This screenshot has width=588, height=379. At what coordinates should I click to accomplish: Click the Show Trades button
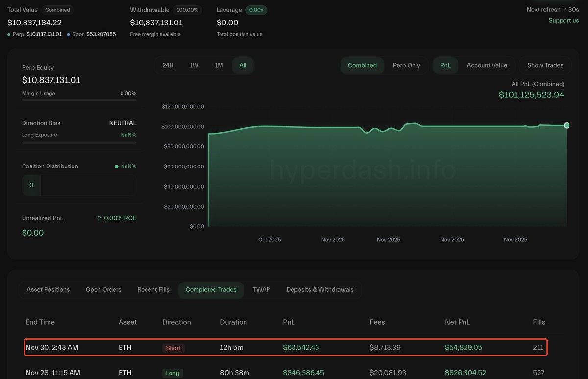tap(545, 65)
